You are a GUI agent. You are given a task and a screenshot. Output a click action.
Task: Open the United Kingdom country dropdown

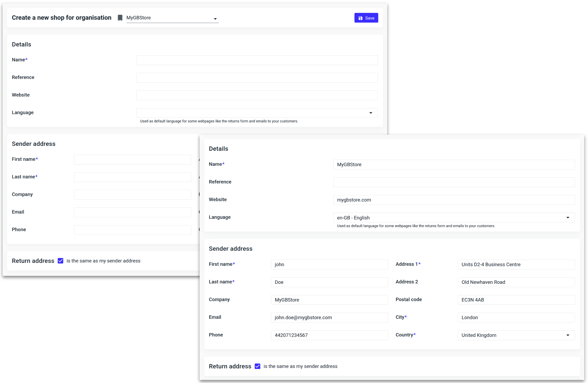tap(516, 335)
